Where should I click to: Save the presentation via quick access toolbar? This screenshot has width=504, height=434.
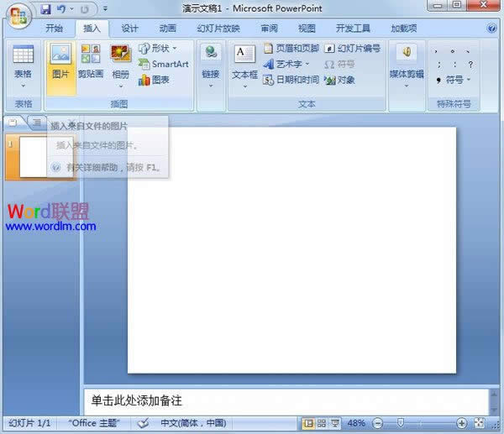click(46, 9)
